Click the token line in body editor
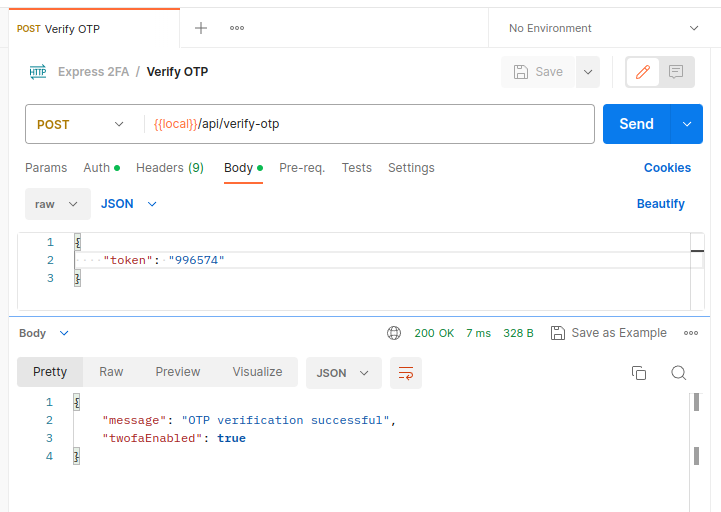Viewport: 721px width, 512px height. [x=389, y=260]
